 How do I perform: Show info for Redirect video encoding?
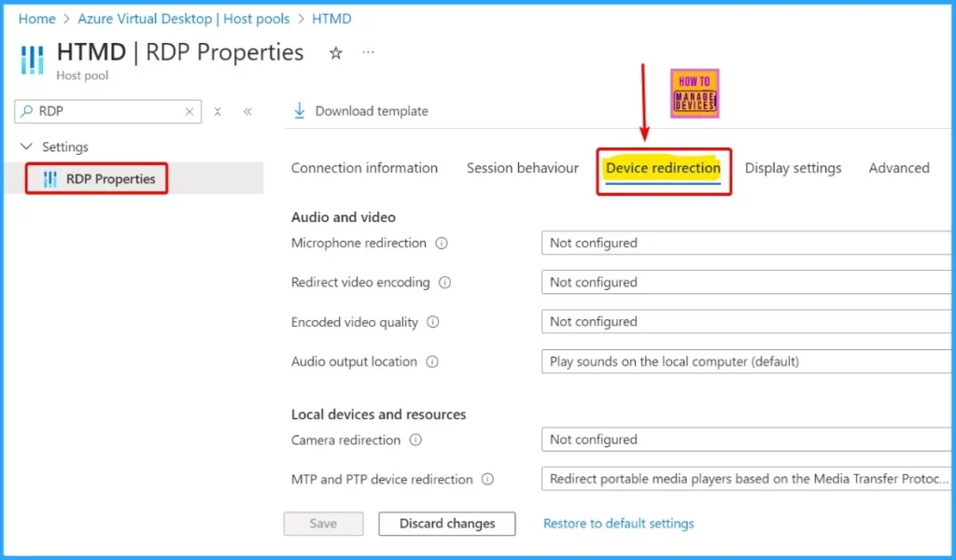(445, 283)
